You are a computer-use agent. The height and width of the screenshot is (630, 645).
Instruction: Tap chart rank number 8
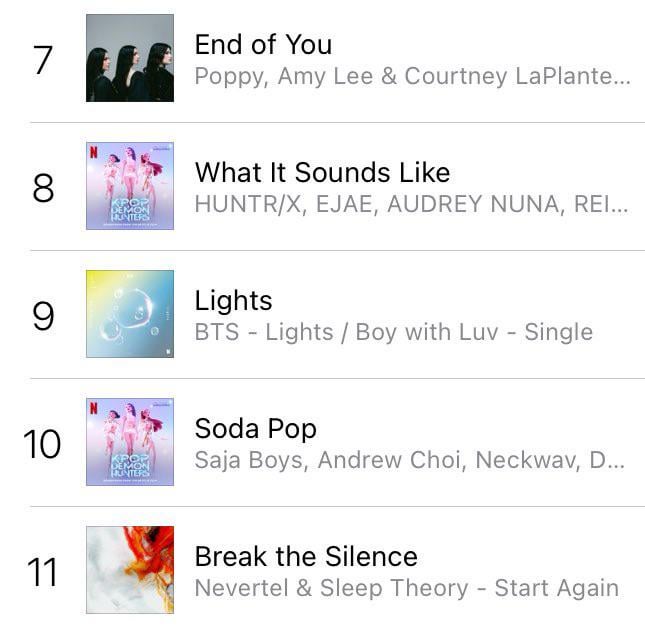point(43,187)
